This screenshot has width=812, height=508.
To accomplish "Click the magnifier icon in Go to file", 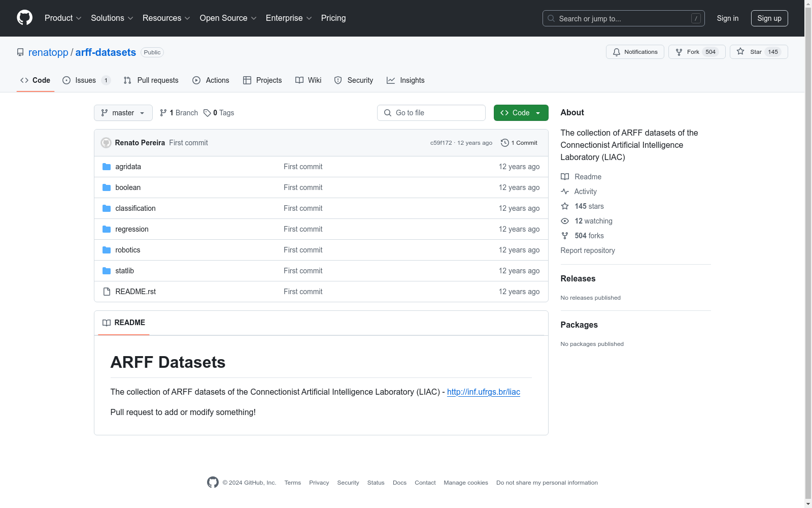I will click(388, 113).
